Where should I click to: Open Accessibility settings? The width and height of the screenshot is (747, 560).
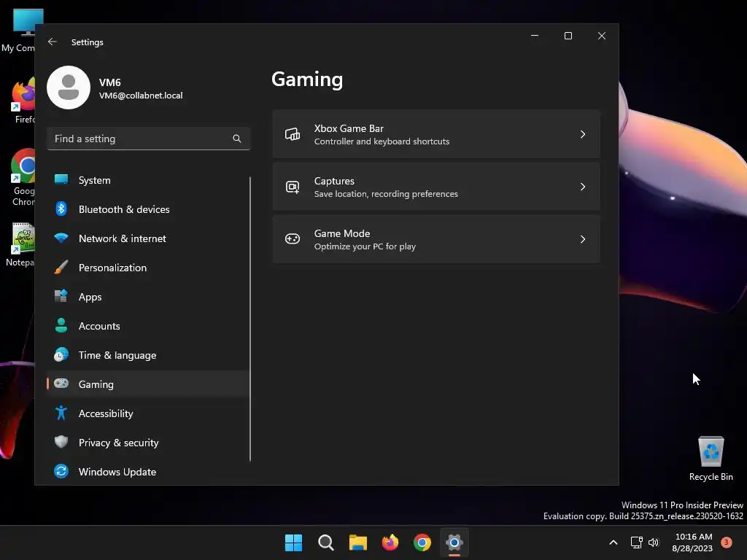147,413
